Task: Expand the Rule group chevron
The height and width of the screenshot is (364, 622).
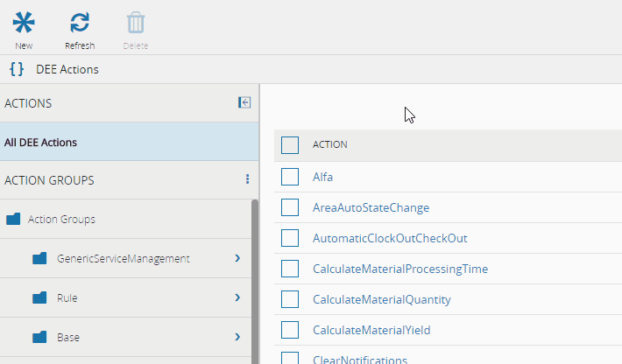Action: click(x=237, y=297)
